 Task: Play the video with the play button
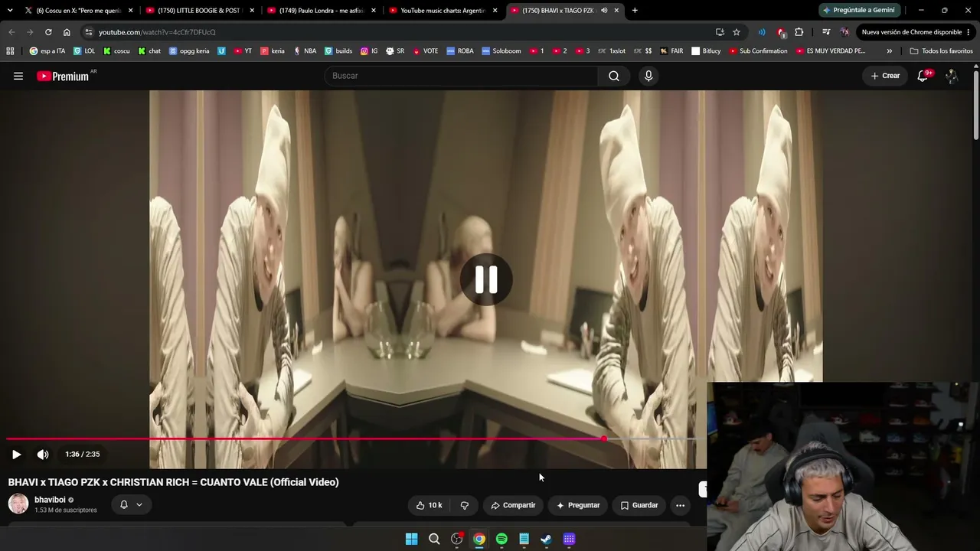(x=16, y=455)
